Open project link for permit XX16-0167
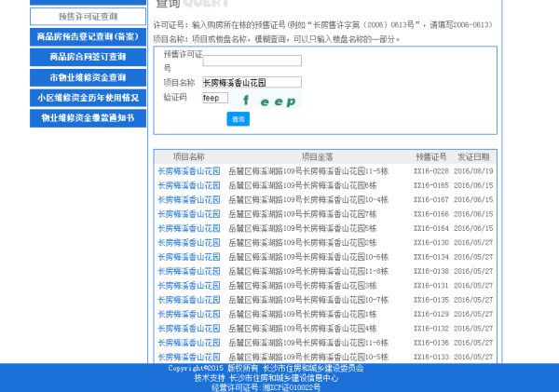Screen dimensions: 559x392 (x=188, y=199)
